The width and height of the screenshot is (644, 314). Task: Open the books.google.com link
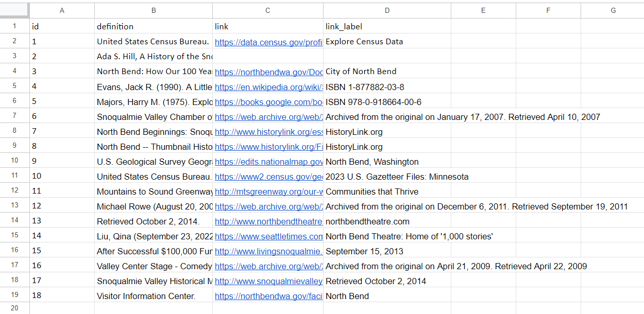268,102
